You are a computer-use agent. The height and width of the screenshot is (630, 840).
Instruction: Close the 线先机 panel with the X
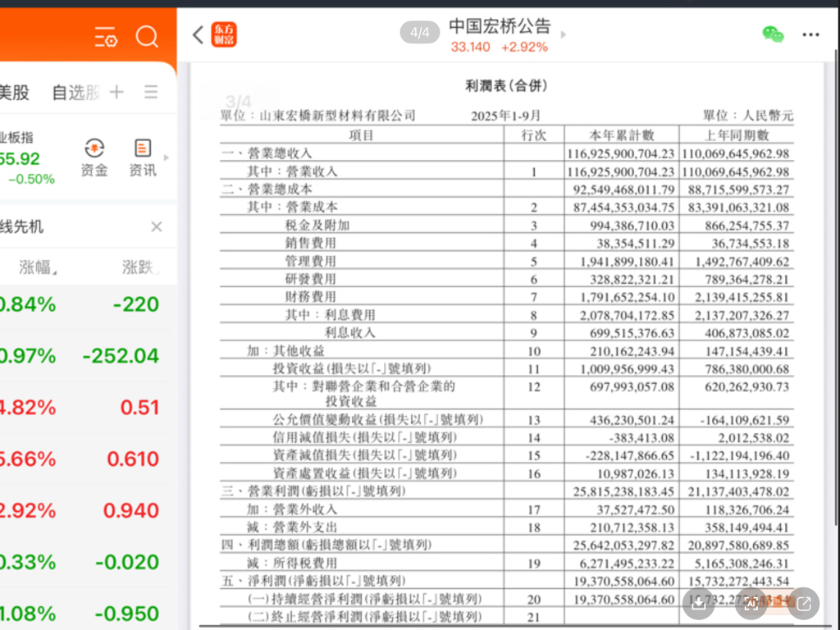tap(157, 226)
